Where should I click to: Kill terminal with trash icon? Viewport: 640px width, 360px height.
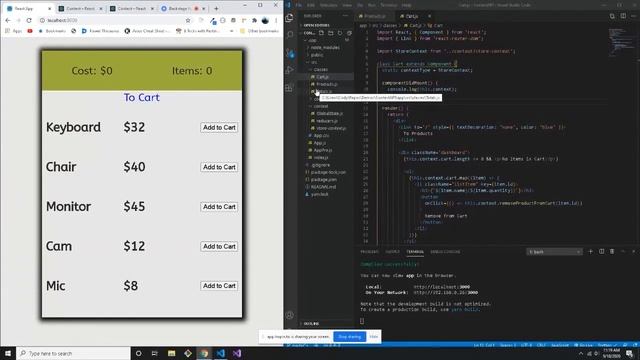[x=612, y=251]
